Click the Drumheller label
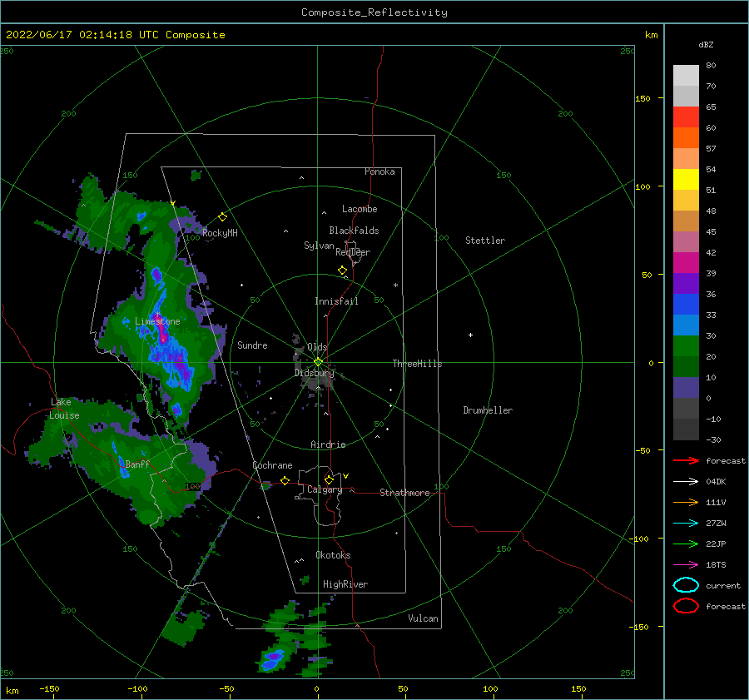The width and height of the screenshot is (749, 700). 488,410
